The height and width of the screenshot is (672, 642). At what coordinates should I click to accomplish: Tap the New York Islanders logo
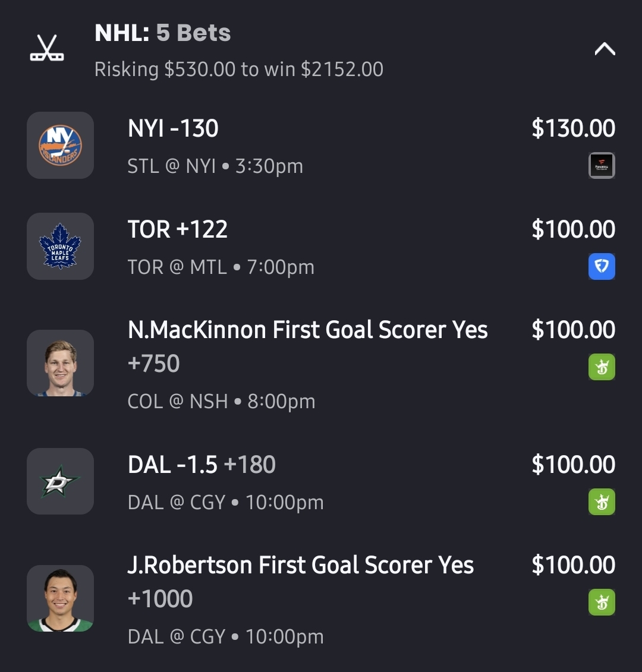60,146
